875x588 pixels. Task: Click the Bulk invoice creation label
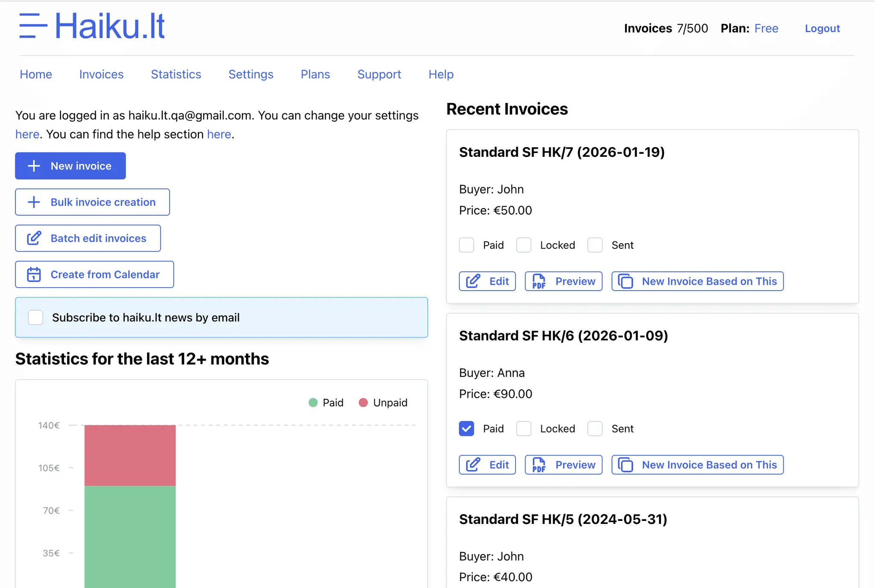[103, 202]
